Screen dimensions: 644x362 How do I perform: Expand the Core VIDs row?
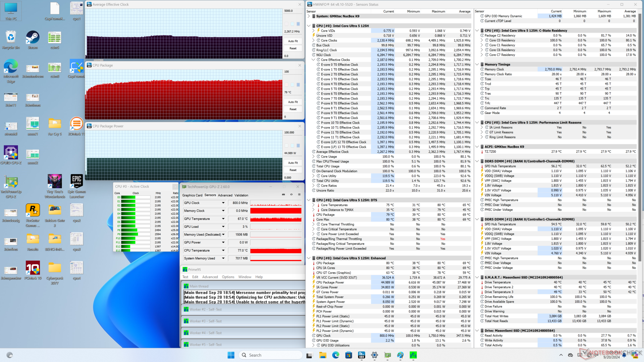click(x=313, y=31)
